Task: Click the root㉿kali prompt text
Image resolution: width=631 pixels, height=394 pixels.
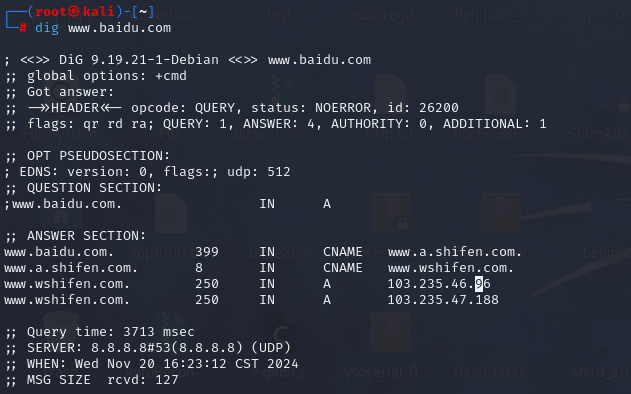Action: pyautogui.click(x=74, y=11)
